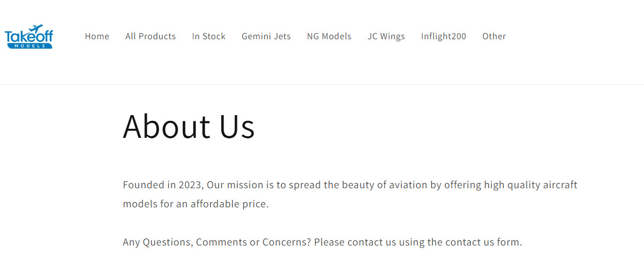Image resolution: width=644 pixels, height=263 pixels.
Task: Open the Gemini Jets collection
Action: coord(266,36)
